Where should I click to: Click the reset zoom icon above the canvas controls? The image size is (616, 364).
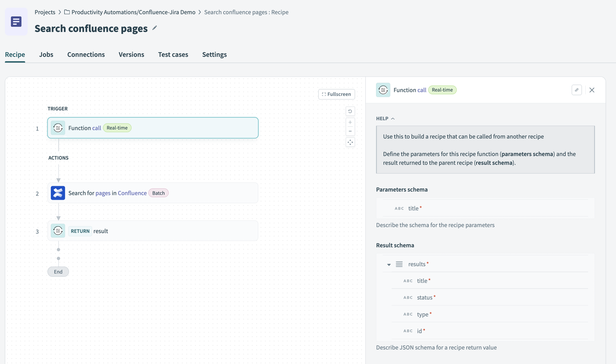(350, 111)
